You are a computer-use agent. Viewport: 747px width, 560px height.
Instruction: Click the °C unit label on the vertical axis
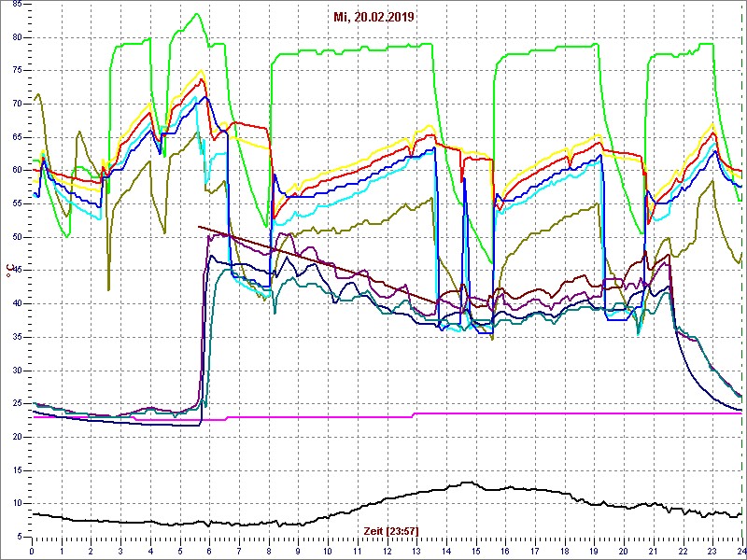pyautogui.click(x=8, y=273)
